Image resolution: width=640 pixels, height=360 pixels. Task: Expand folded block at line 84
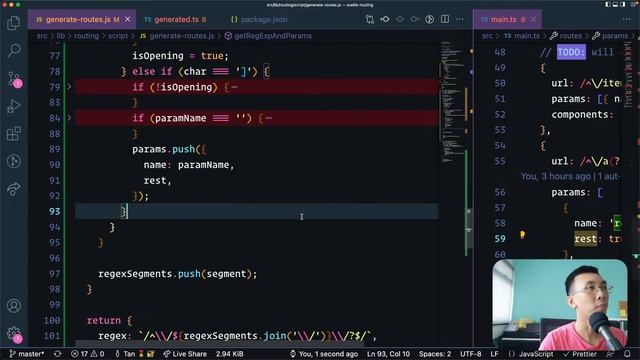pos(69,118)
